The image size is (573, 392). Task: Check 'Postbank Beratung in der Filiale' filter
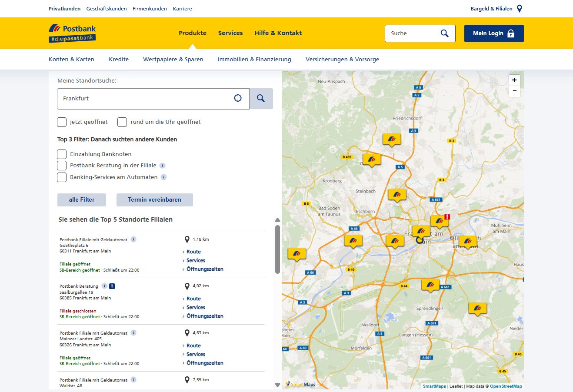click(62, 166)
